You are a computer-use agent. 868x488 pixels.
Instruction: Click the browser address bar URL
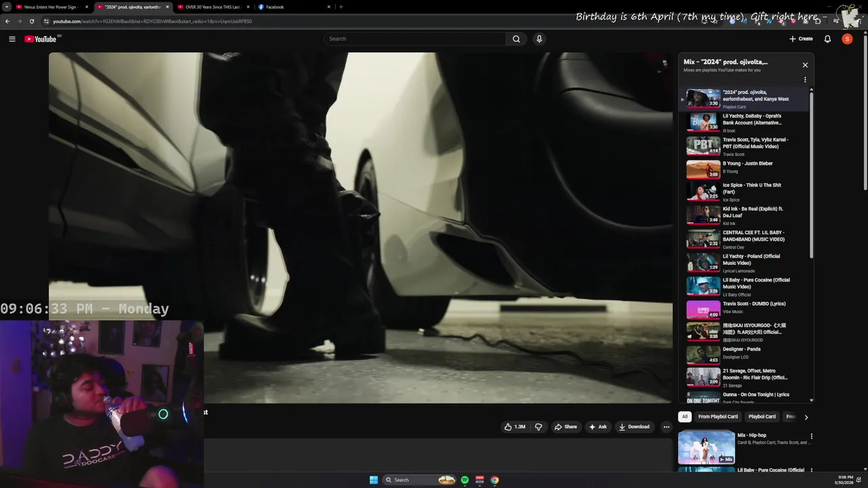point(153,21)
